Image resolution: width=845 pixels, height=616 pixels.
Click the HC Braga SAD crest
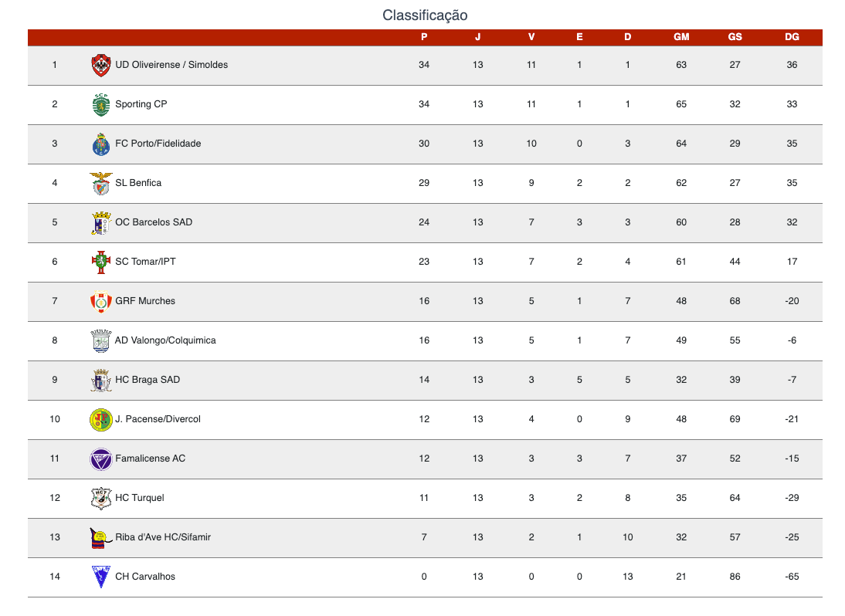(100, 380)
